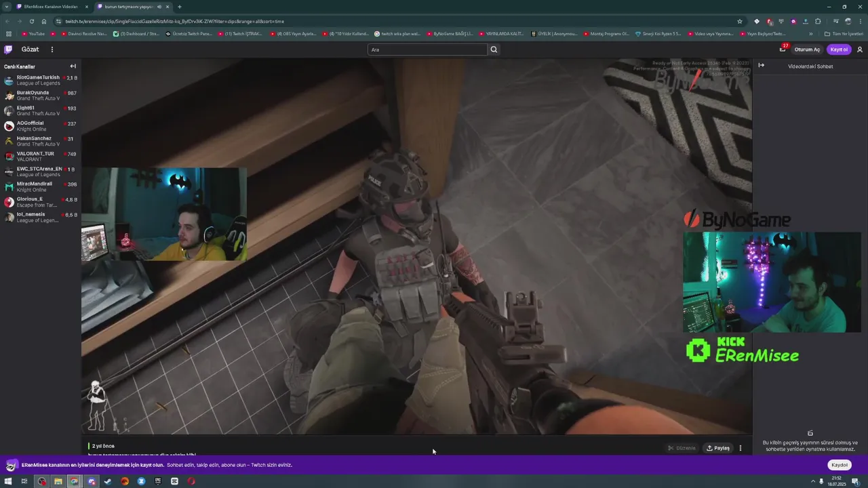
Task: Open the bookmarks apps grid icon
Action: pyautogui.click(x=8, y=33)
